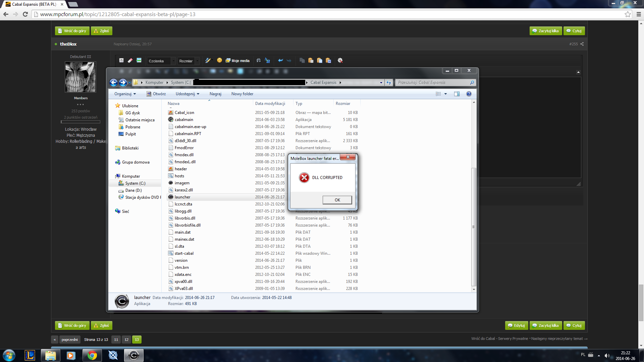Viewport: 644px width, 362px height.
Task: Sort files by Data modyfikacji column
Action: [273, 104]
